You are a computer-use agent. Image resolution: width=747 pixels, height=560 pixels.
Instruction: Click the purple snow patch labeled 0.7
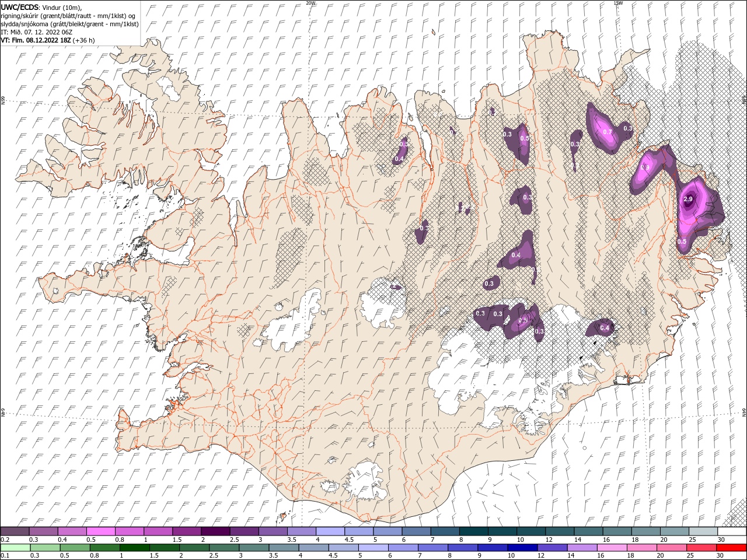604,129
